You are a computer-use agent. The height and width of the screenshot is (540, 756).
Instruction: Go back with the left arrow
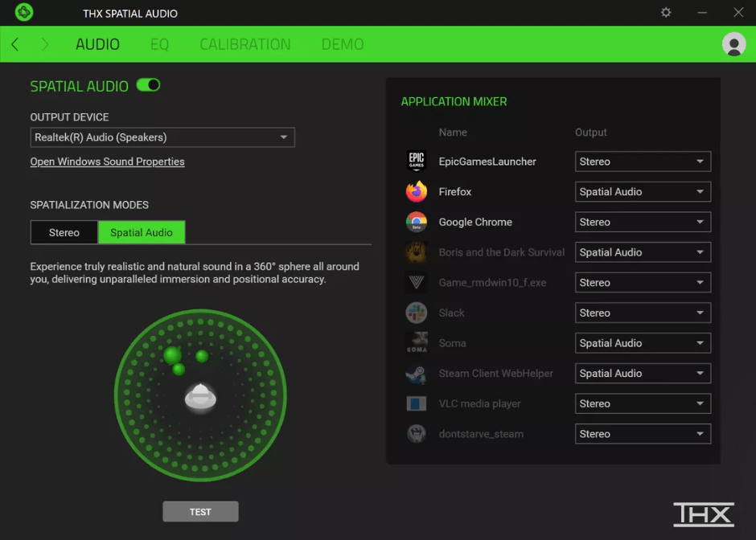pyautogui.click(x=15, y=44)
